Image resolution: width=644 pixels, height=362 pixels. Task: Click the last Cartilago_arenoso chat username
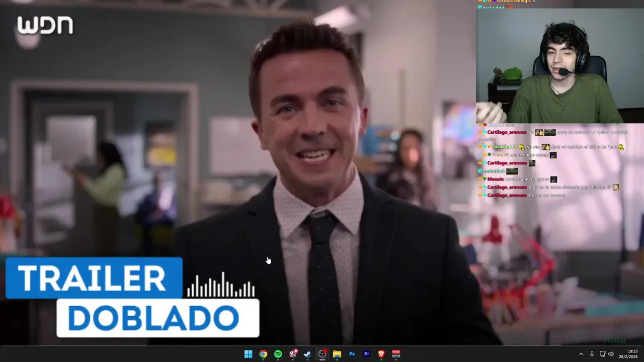pos(507,195)
